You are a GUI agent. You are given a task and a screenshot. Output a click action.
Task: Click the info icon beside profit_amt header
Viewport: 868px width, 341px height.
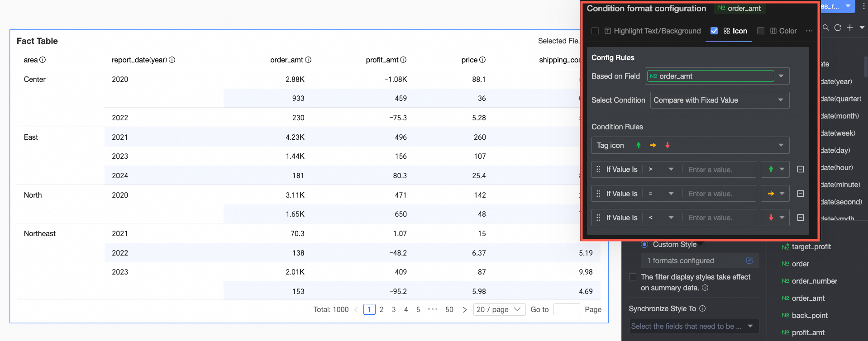click(403, 60)
